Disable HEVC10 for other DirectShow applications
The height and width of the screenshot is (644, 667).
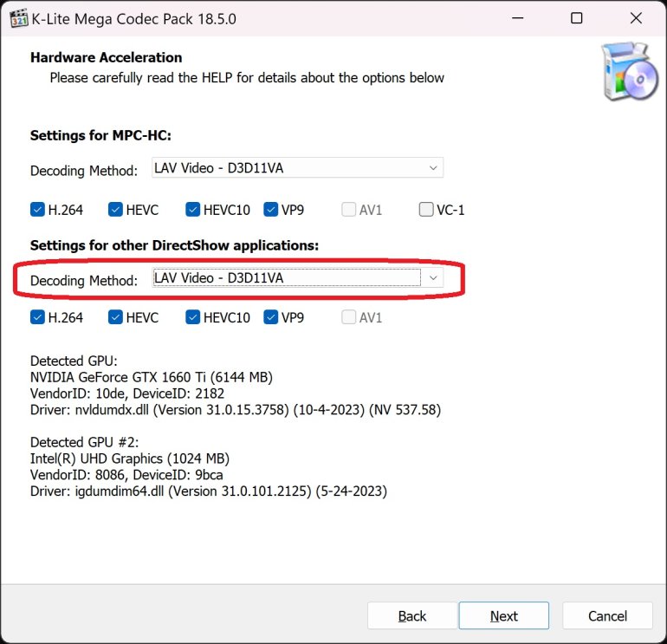[192, 317]
